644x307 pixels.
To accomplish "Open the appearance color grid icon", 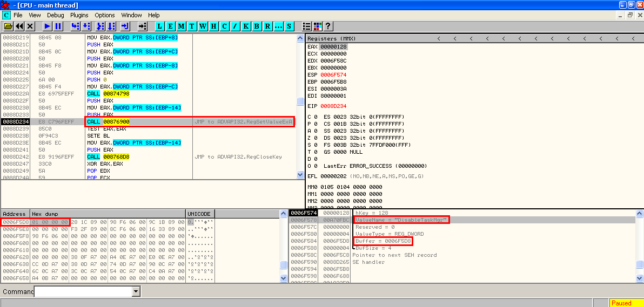I will click(x=317, y=26).
